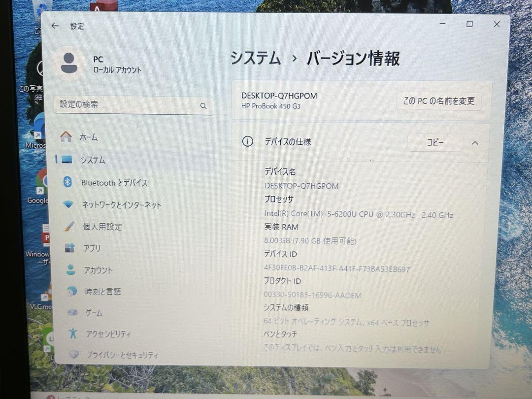Viewport: 532px width, 399px height.
Task: Click the デバイスの仕様 section title
Action: click(x=288, y=141)
